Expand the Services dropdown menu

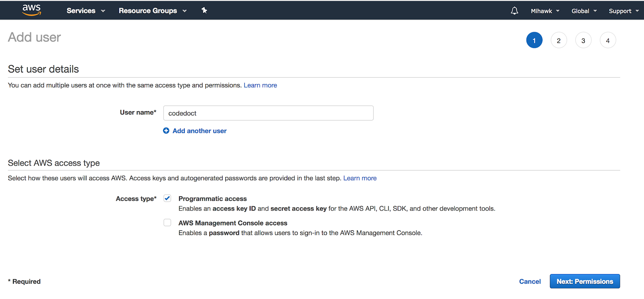click(x=86, y=11)
